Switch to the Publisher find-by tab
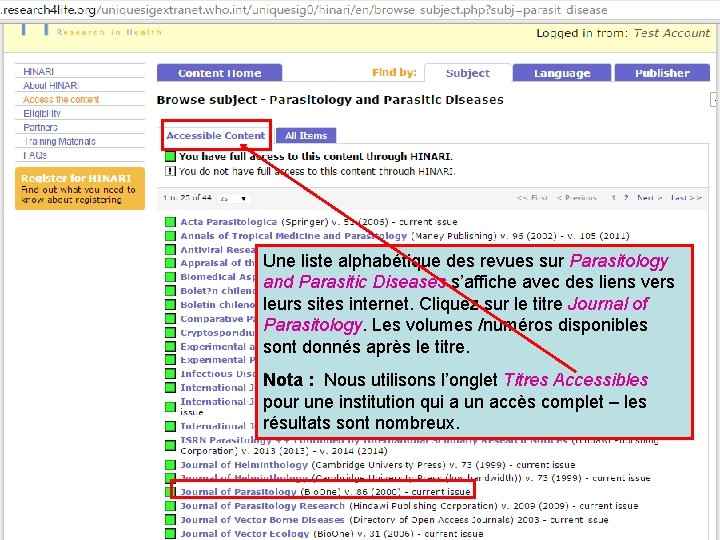The height and width of the screenshot is (540, 720). (662, 73)
